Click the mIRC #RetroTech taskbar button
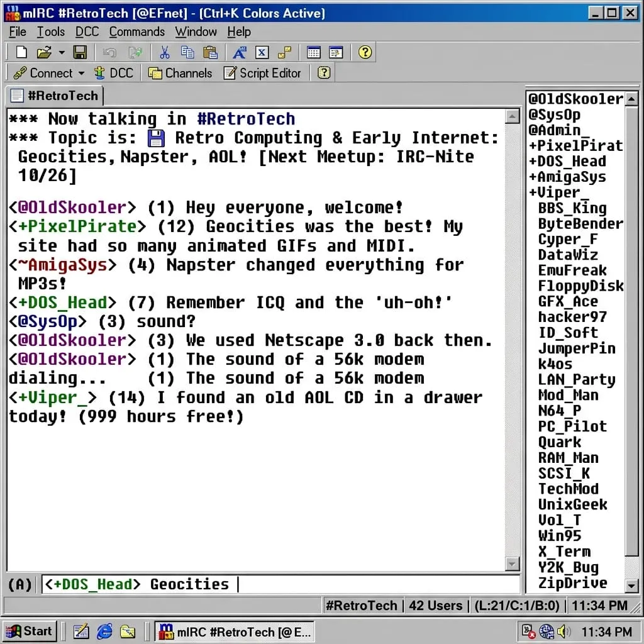 [x=234, y=631]
